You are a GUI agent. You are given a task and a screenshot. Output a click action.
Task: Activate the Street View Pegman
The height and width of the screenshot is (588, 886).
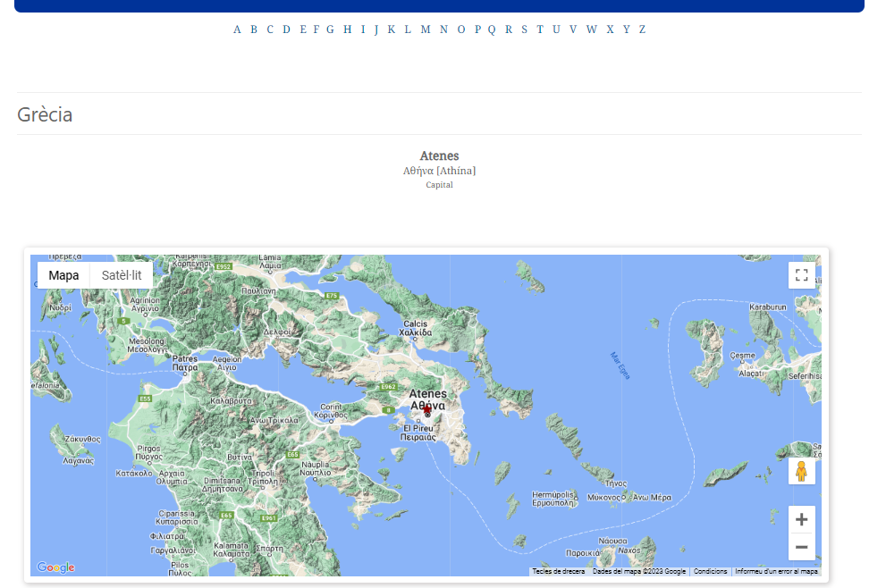(x=801, y=470)
